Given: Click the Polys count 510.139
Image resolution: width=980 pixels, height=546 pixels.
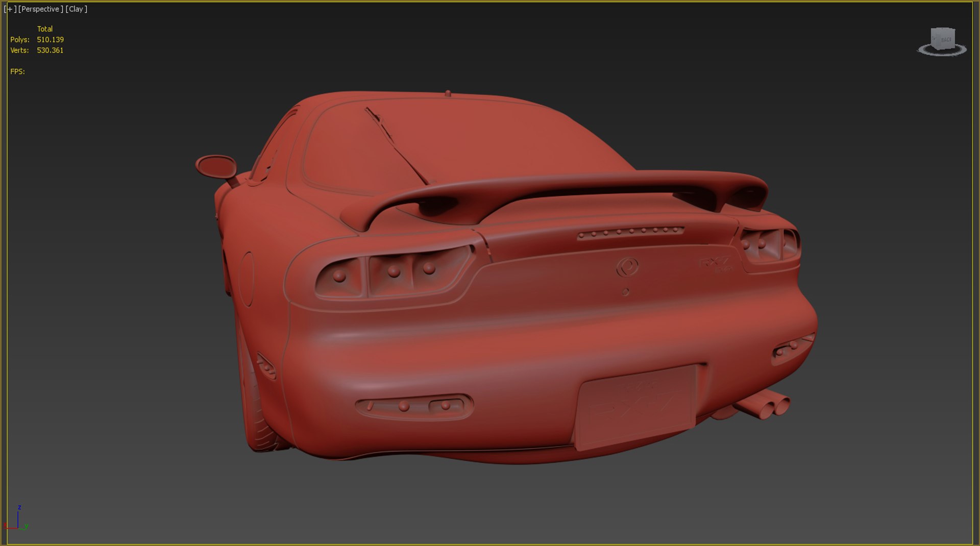Looking at the screenshot, I should 50,40.
